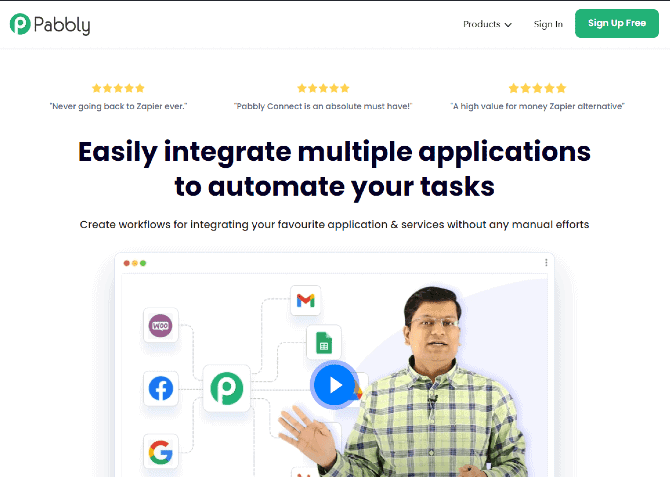Click the Pabbly logo
Viewport: 670px width, 477px height.
click(x=50, y=24)
